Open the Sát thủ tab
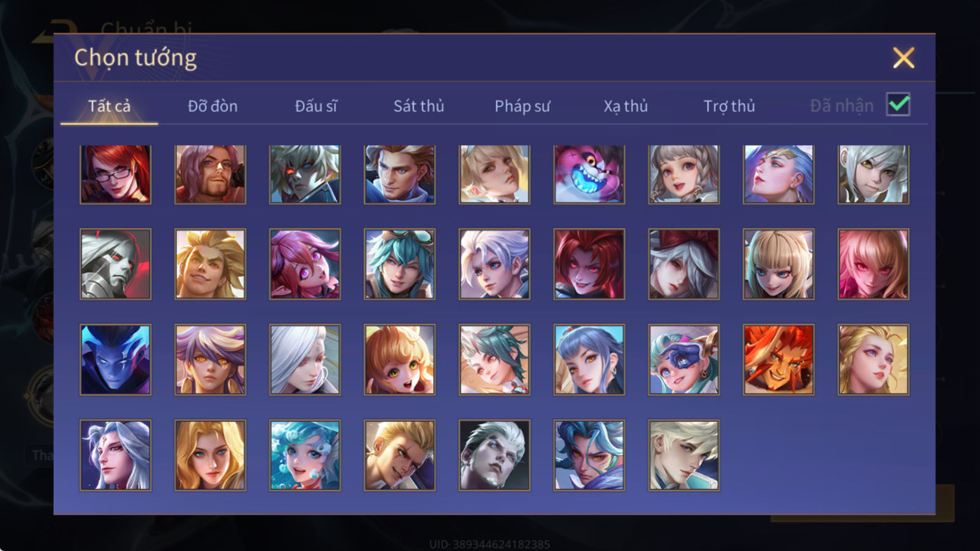Screen dimensions: 980x551 pos(419,106)
